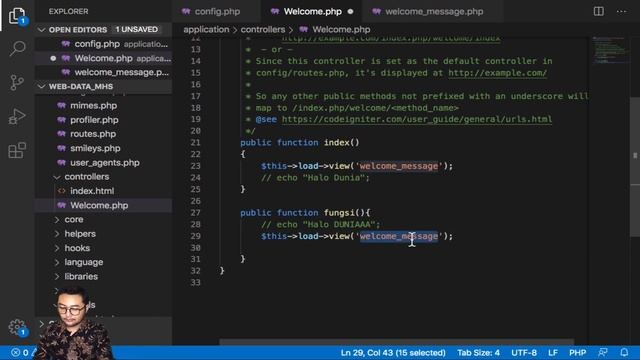Switch to the Welcome.php tab
Image resolution: width=640 pixels, height=360 pixels.
click(312, 11)
